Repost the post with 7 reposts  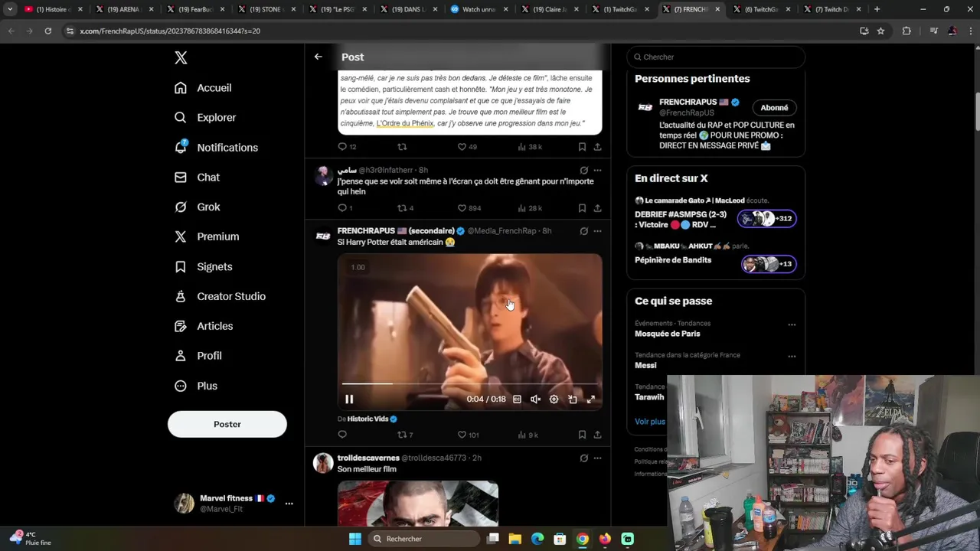405,435
